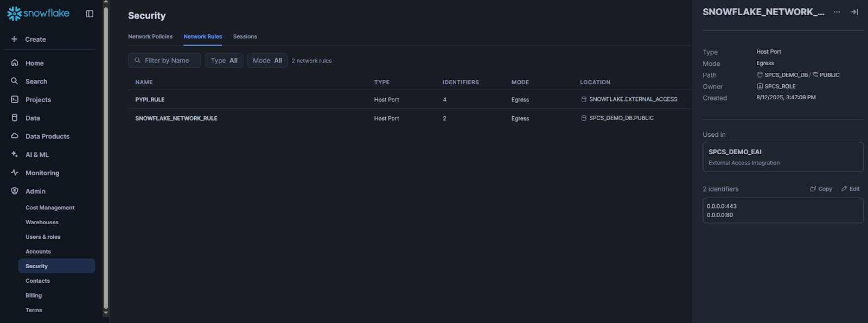
Task: Go to Home in the sidebar
Action: (35, 63)
